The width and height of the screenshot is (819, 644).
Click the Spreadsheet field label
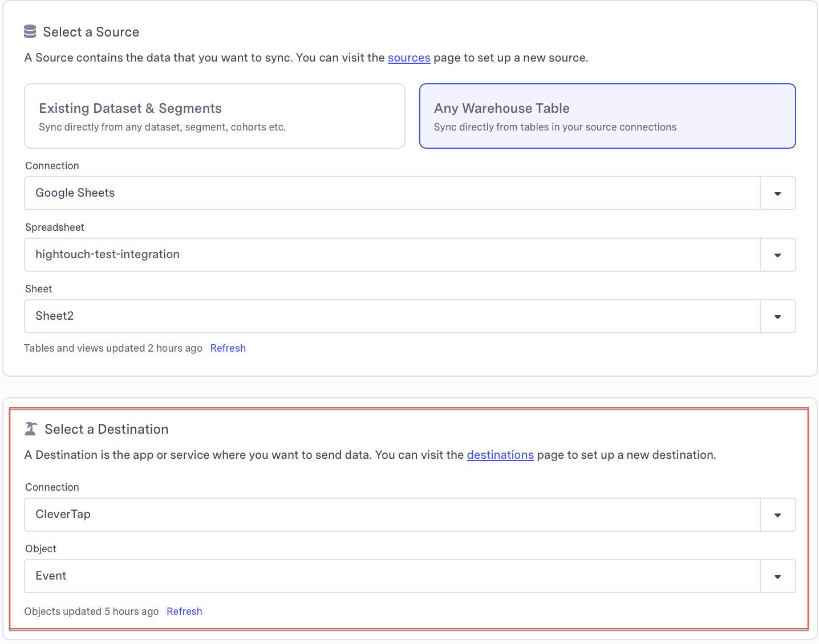point(55,227)
